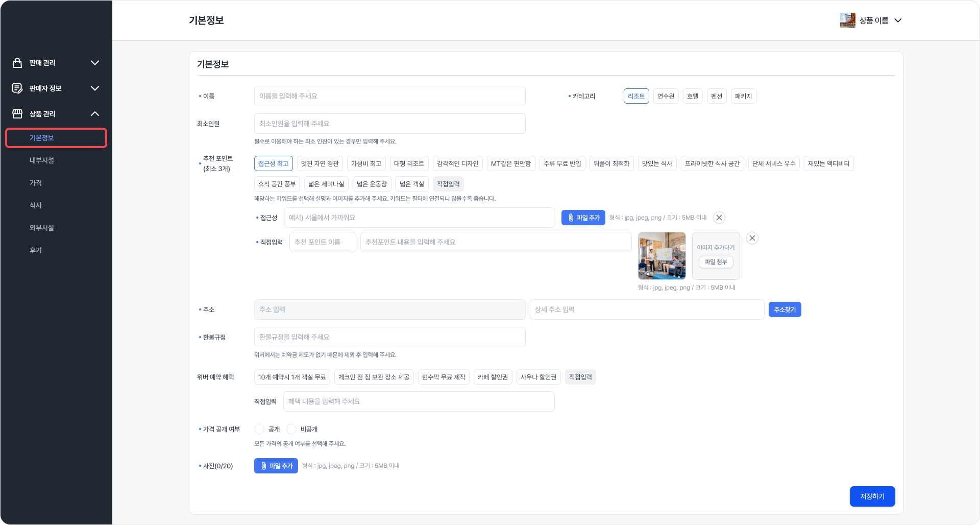Toggle the 접근성 최고 keyword chip

[274, 163]
